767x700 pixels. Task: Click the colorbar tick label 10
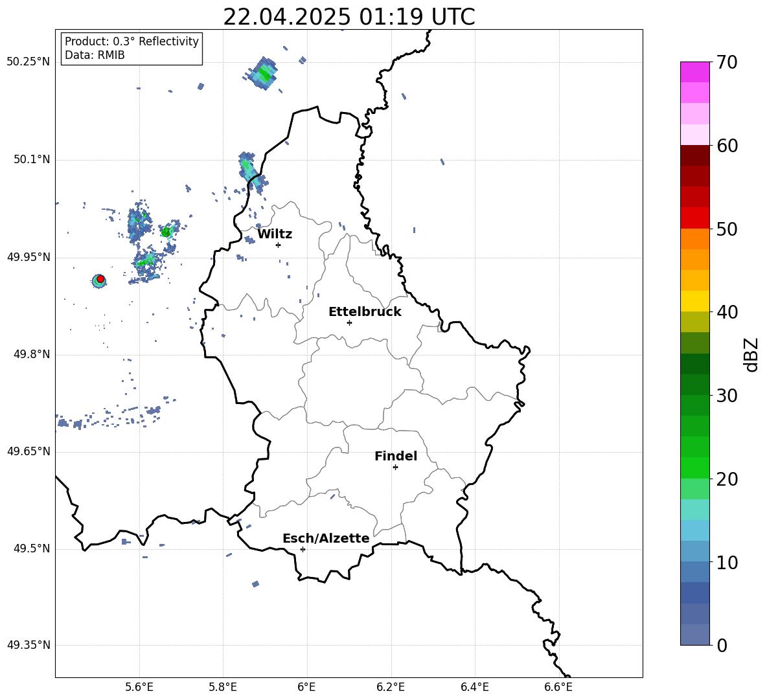pyautogui.click(x=727, y=562)
